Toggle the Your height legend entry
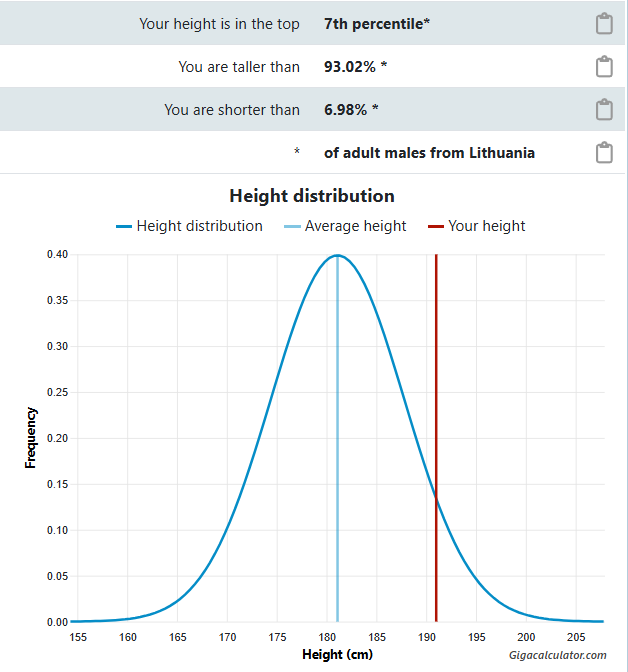Screen dimensions: 628x672 click(x=477, y=226)
